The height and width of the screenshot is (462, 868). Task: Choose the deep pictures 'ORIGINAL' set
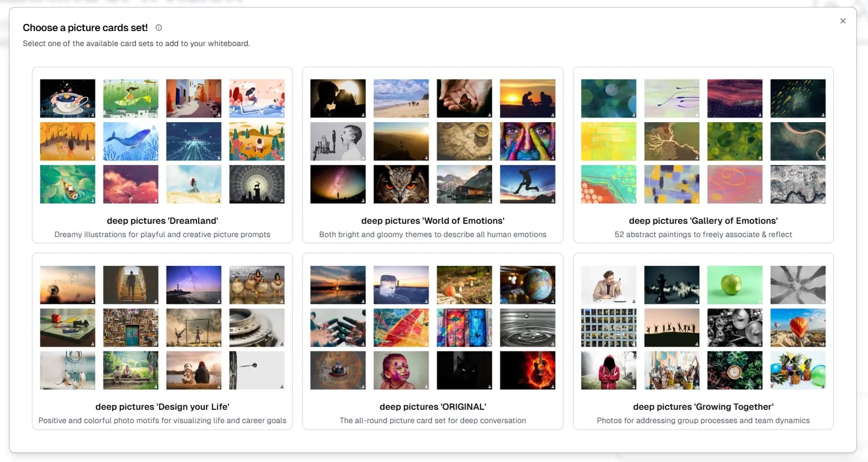coord(432,406)
